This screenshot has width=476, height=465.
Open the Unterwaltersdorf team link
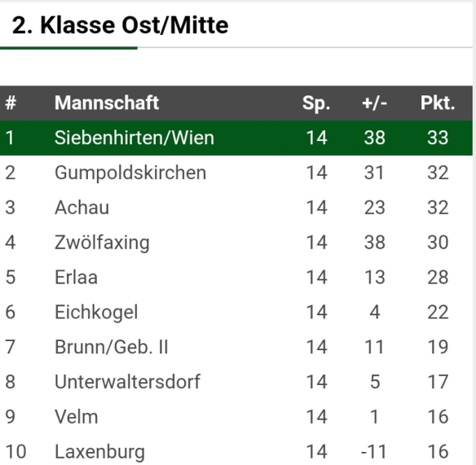(127, 382)
